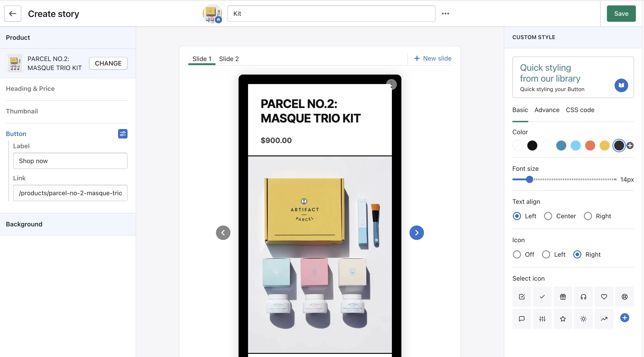This screenshot has width=644, height=357.
Task: Open the CSS code tab
Action: (x=580, y=110)
